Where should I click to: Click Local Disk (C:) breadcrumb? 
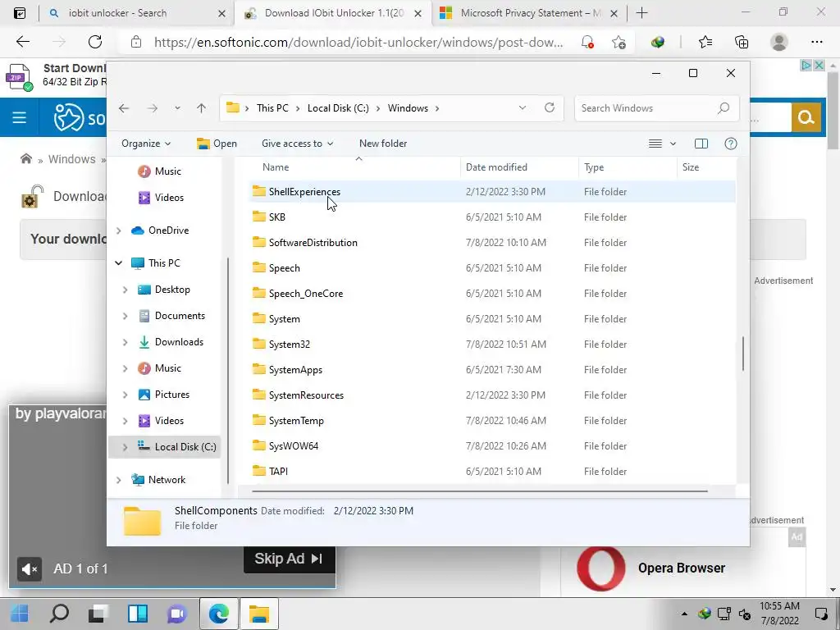click(338, 108)
